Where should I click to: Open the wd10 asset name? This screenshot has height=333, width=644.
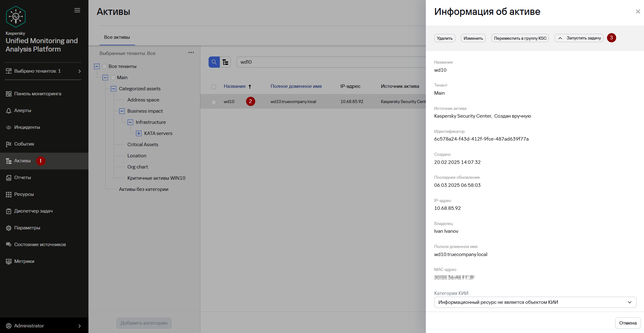pos(229,101)
